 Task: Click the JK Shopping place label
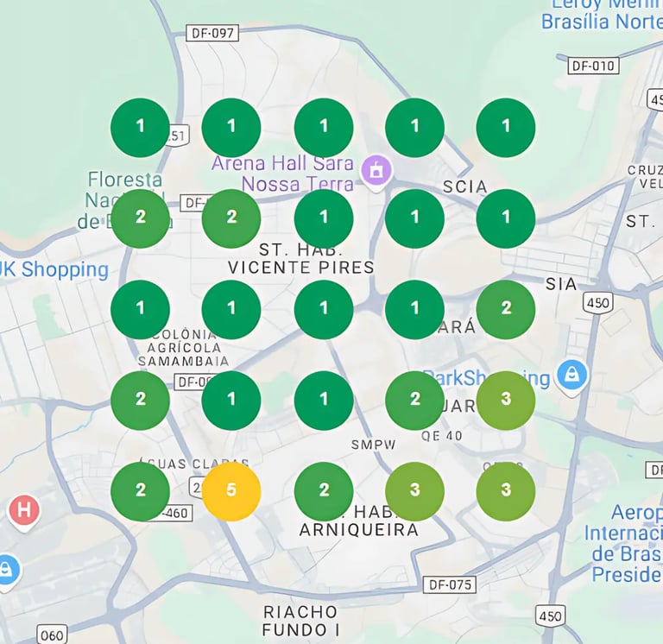pos(54,269)
